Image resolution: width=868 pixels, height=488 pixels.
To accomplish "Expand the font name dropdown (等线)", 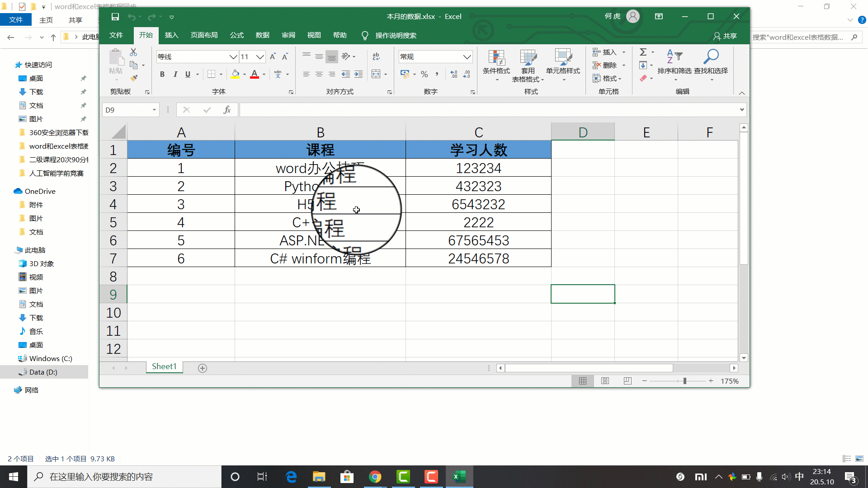I will point(233,56).
